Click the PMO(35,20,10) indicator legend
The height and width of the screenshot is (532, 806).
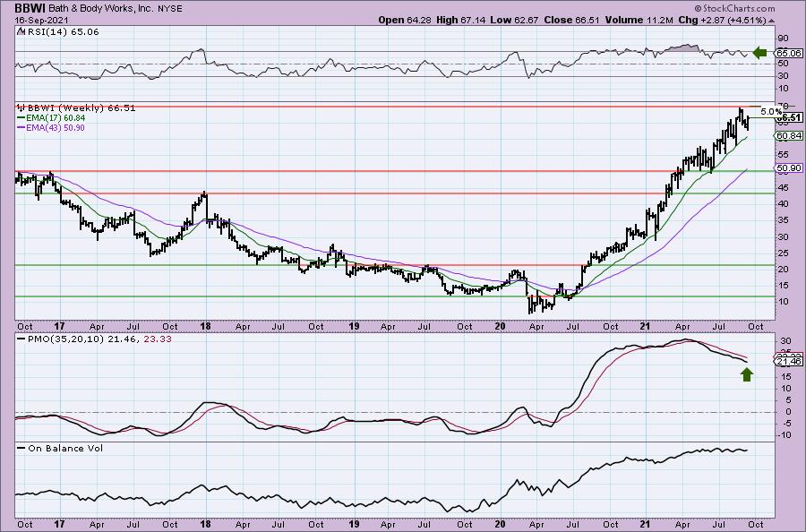(95, 339)
